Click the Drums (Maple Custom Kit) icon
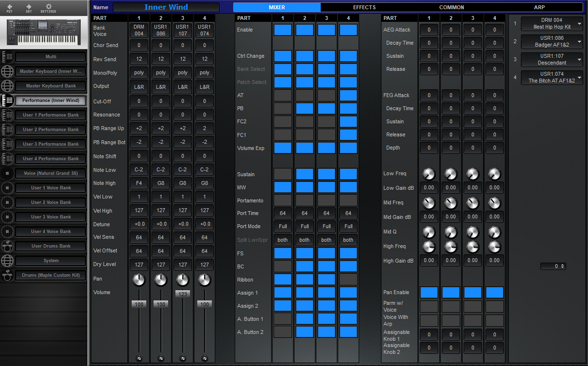Viewport: 588px width, 366px height. pyautogui.click(x=7, y=275)
